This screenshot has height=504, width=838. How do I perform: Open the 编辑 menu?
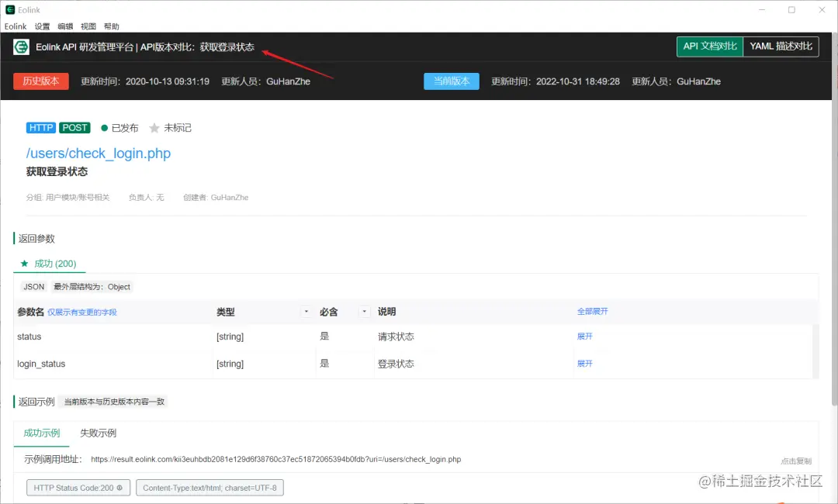pyautogui.click(x=65, y=26)
